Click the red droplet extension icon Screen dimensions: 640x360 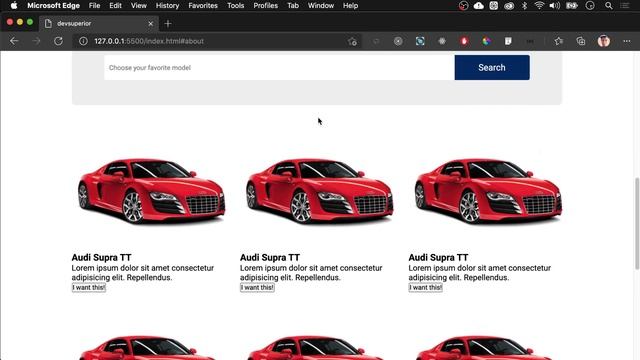[464, 41]
